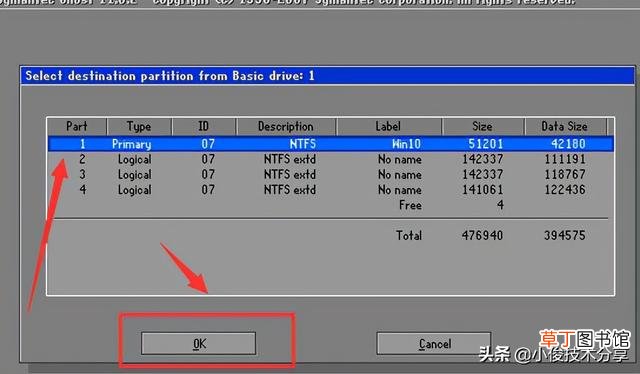Screen dimensions: 640x374
Task: Click the Part column header
Action: [x=77, y=126]
